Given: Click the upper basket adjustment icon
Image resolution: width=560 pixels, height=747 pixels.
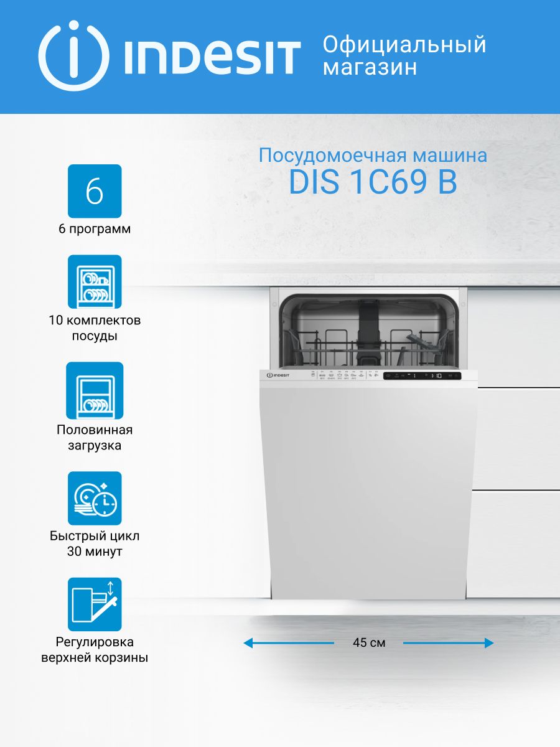Looking at the screenshot, I should [95, 604].
